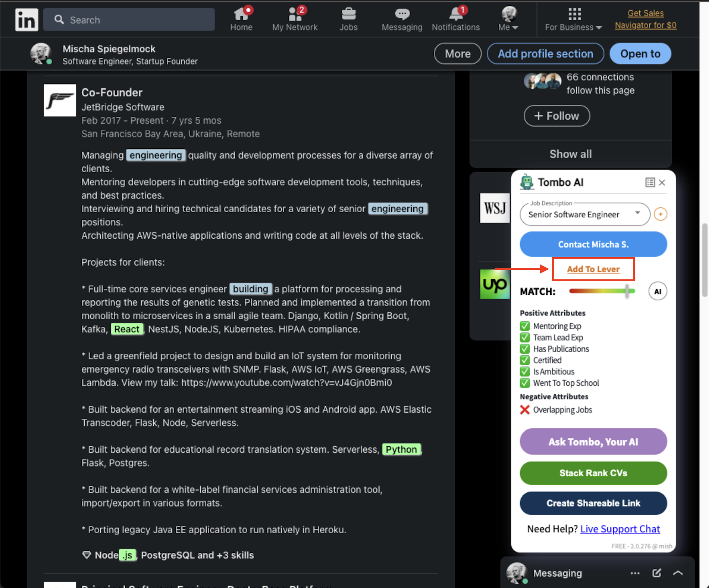This screenshot has width=709, height=588.
Task: Click the Upwork page logo
Action: tap(495, 284)
